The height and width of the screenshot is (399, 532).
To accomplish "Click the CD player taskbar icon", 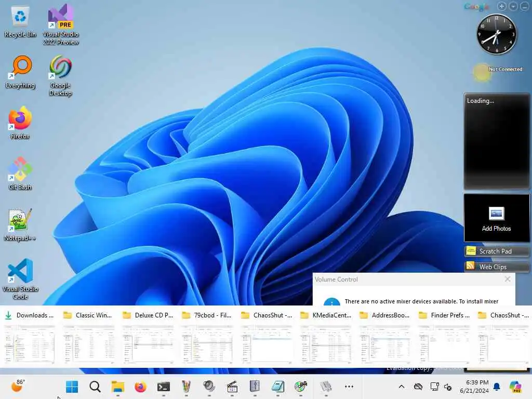I will (x=301, y=387).
